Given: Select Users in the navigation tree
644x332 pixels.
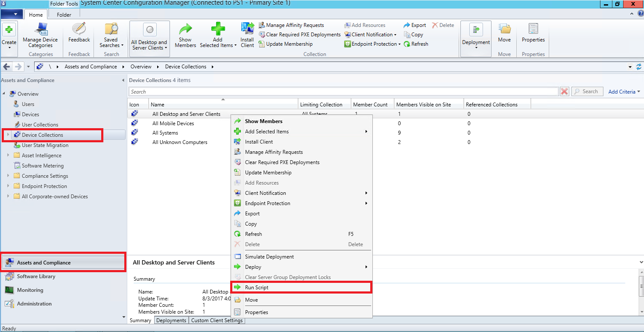Looking at the screenshot, I should (28, 104).
